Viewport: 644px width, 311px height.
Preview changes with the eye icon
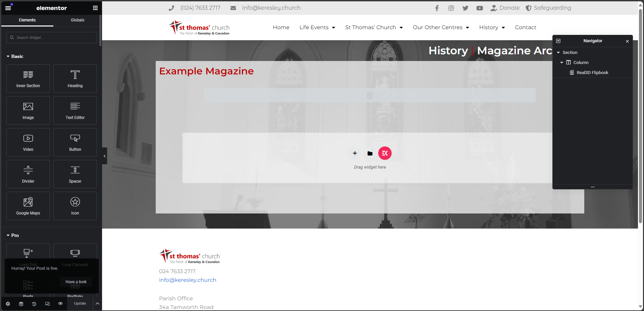(x=60, y=304)
